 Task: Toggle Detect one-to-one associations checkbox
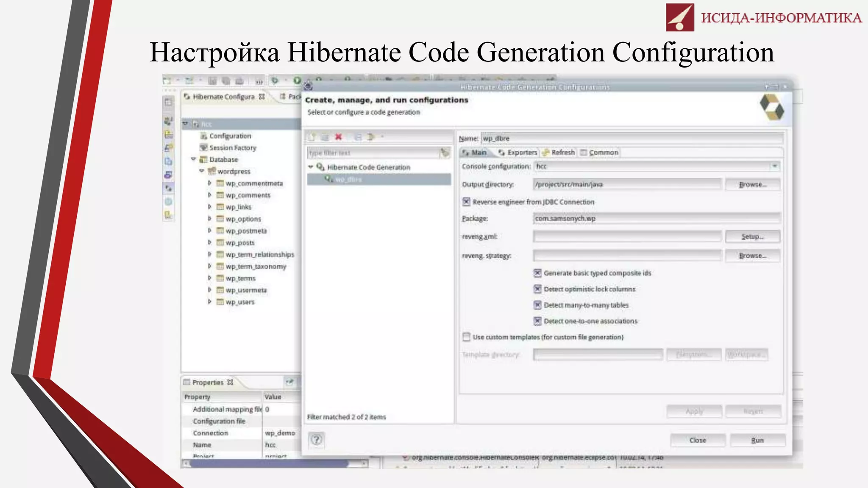(537, 321)
